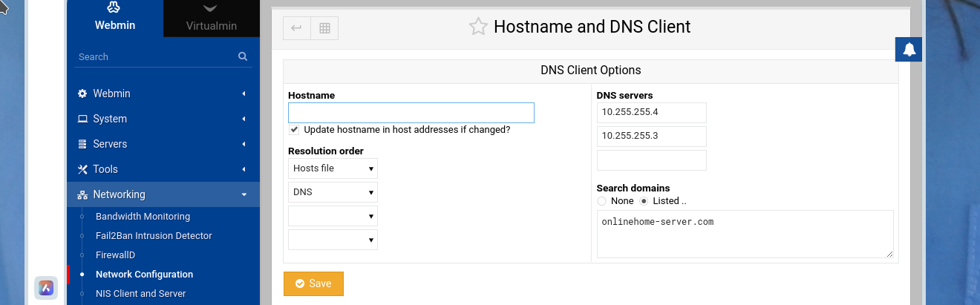Viewport: 980px width, 305px height.
Task: Click the back arrow button
Action: 296,28
